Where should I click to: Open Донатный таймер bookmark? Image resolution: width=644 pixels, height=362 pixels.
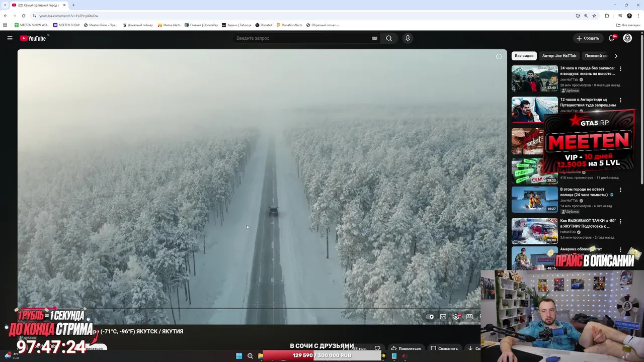(x=137, y=25)
